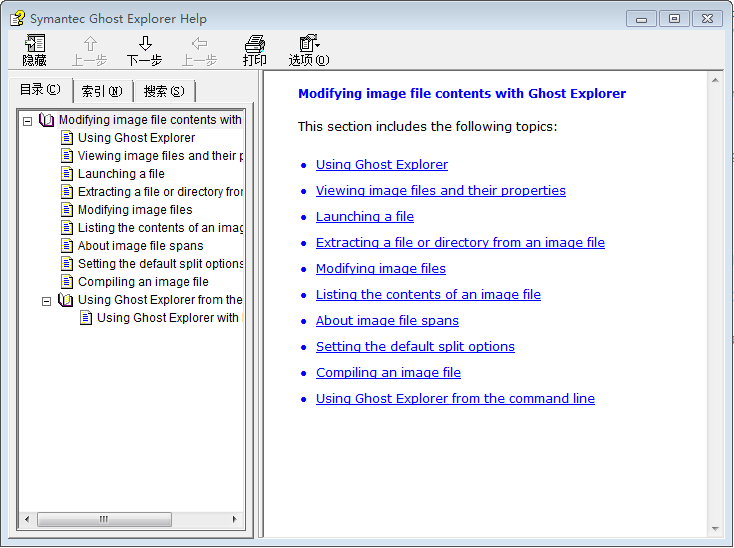This screenshot has width=734, height=548.
Task: Click the Hide (隐藏) toolbar icon
Action: [x=35, y=44]
